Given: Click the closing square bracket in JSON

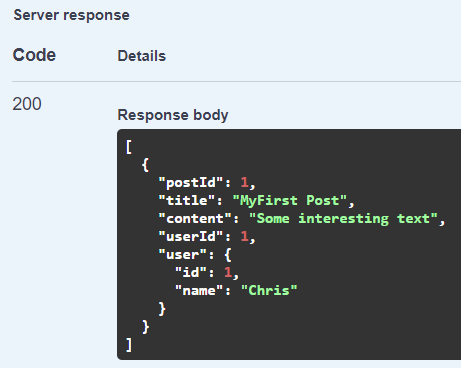Looking at the screenshot, I should coord(129,345).
